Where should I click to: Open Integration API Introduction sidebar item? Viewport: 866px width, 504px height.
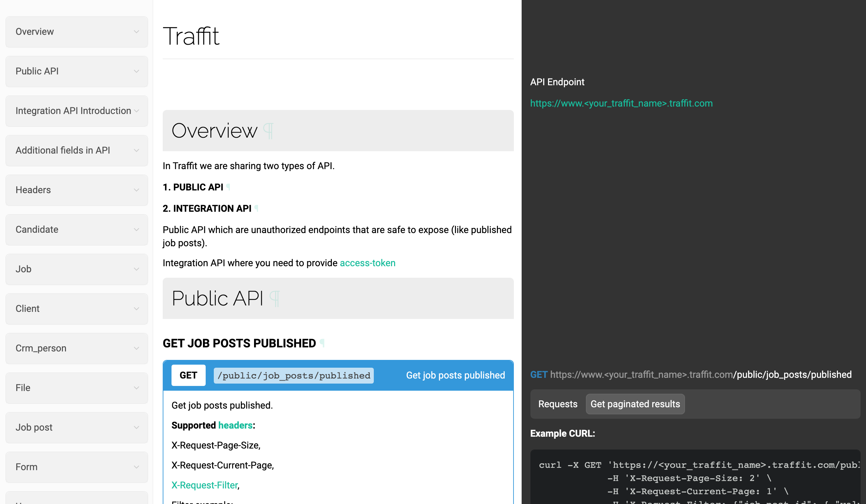coord(77,111)
